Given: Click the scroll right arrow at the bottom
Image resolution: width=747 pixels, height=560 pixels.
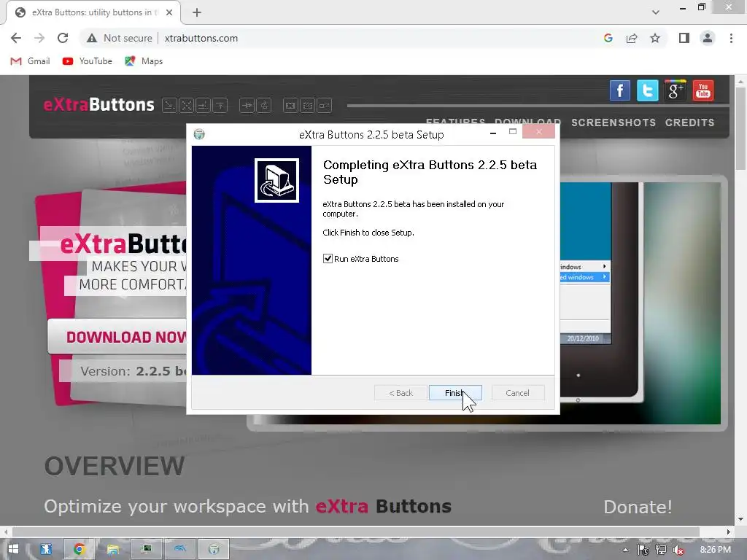Looking at the screenshot, I should coord(728,532).
